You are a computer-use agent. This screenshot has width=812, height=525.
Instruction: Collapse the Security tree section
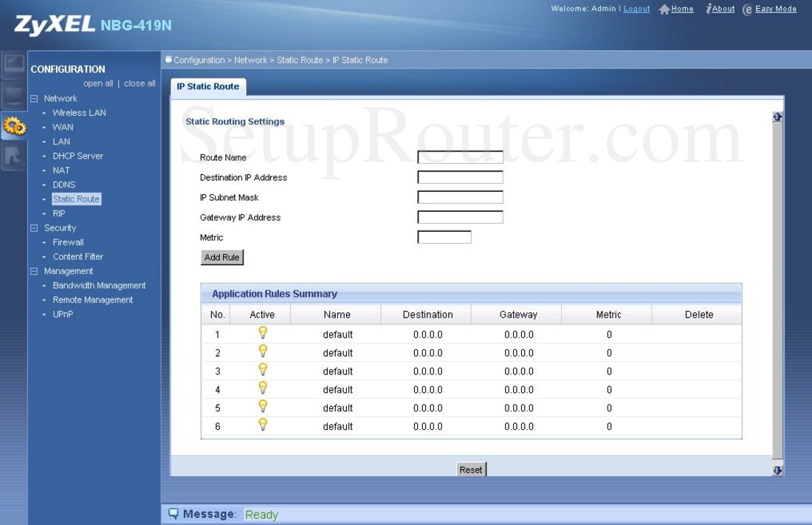click(x=33, y=227)
